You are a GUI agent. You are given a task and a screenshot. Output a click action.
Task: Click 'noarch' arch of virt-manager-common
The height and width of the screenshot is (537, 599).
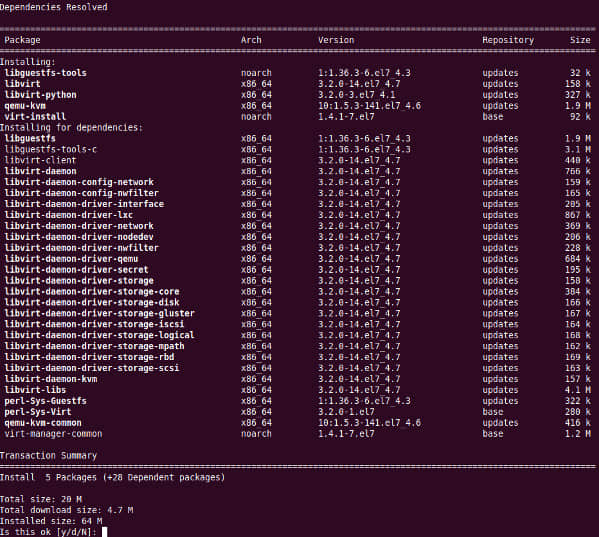tap(256, 433)
